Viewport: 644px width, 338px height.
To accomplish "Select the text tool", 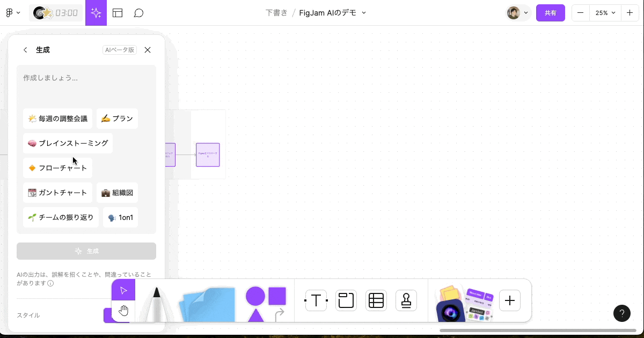I will tap(316, 300).
